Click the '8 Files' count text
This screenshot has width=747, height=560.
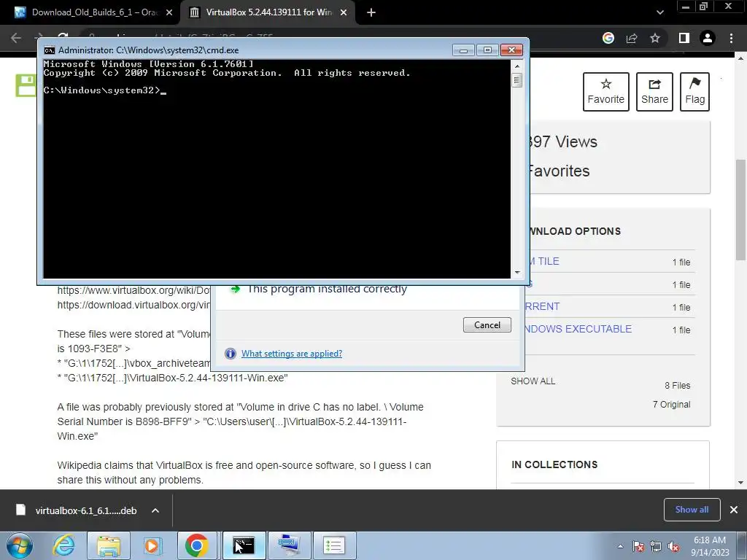tap(678, 386)
